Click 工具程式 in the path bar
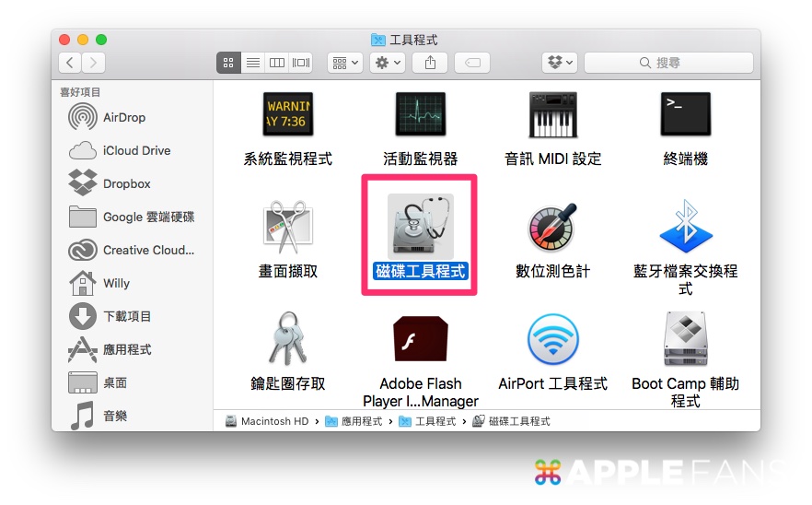 pos(428,421)
